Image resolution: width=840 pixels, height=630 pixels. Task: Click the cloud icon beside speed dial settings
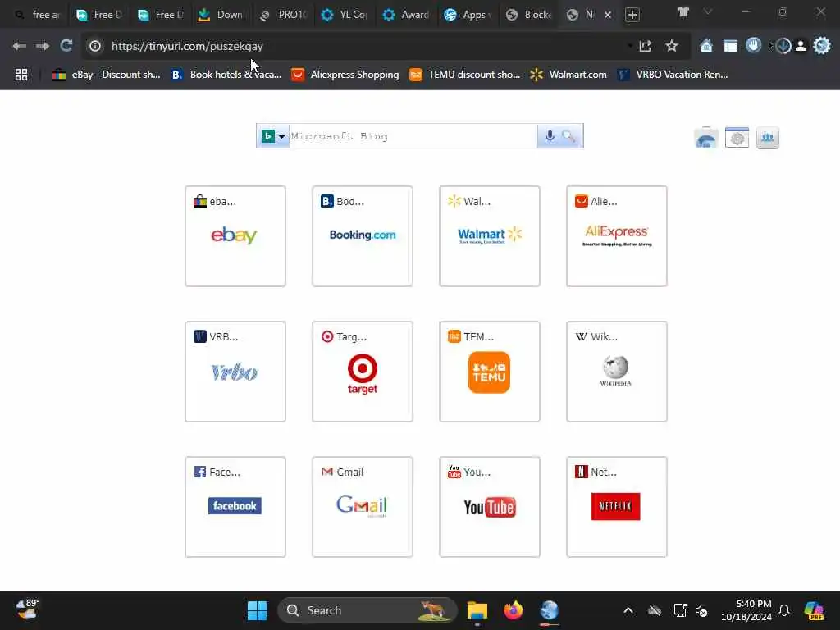[706, 138]
